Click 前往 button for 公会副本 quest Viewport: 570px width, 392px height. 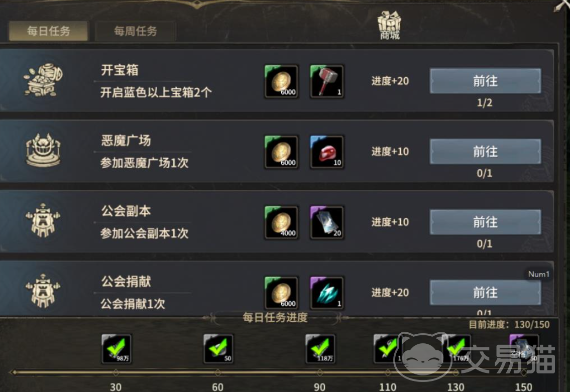485,222
